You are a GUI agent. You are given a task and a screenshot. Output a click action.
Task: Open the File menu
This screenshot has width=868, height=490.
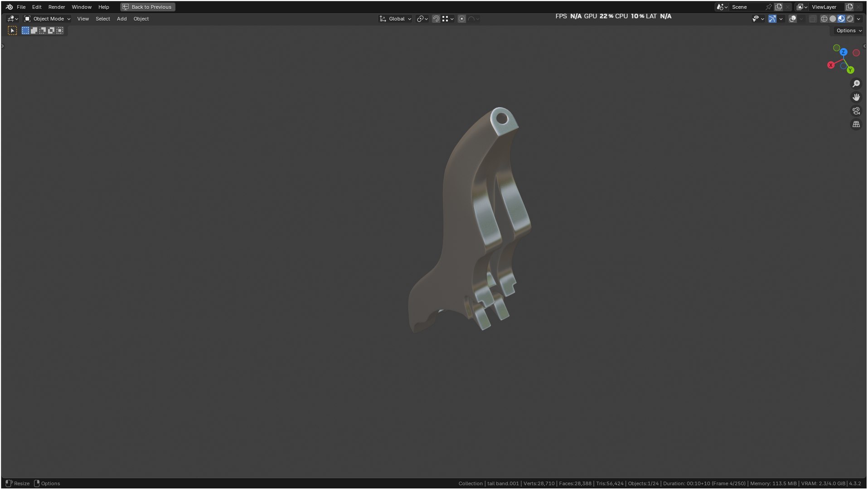tap(21, 7)
